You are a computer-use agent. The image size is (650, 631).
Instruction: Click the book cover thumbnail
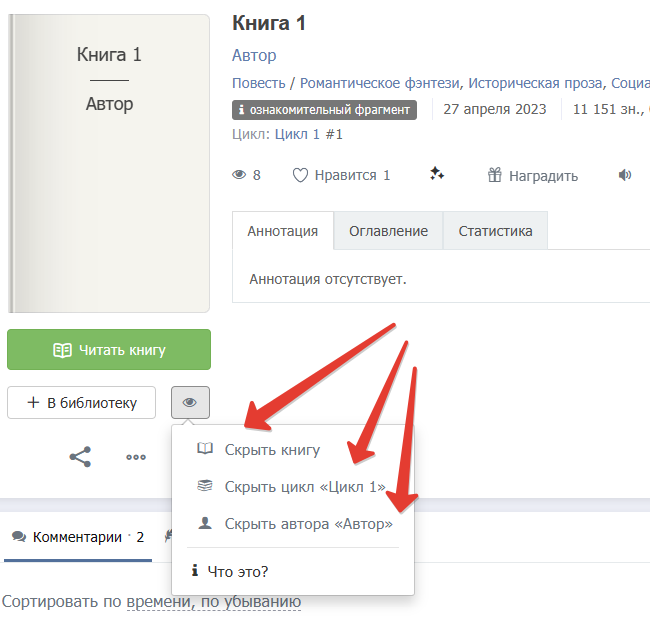click(x=109, y=164)
